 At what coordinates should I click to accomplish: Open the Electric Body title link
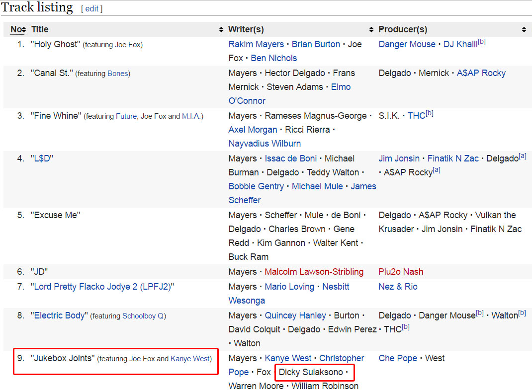click(x=59, y=315)
